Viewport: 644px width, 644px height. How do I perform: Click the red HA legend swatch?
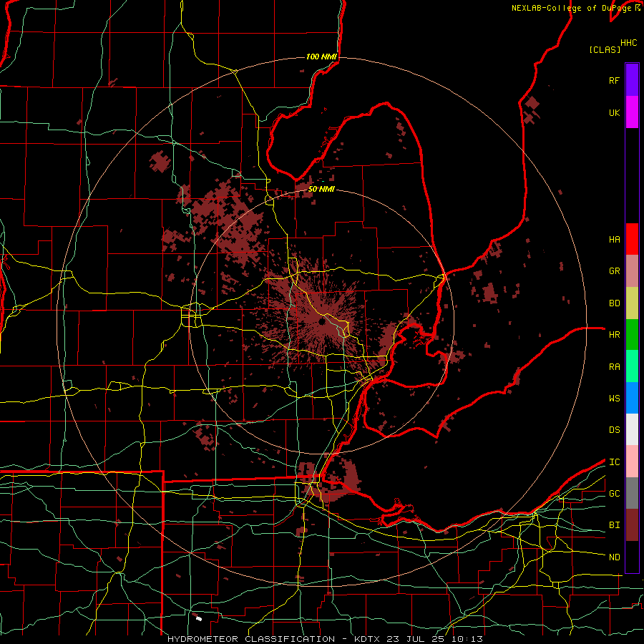pyautogui.click(x=632, y=239)
